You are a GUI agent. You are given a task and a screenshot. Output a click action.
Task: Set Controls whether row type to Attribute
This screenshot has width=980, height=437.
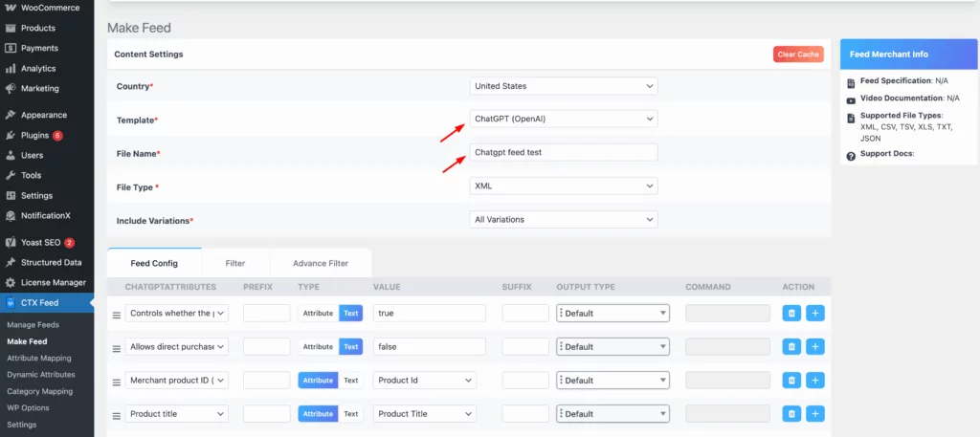(318, 313)
